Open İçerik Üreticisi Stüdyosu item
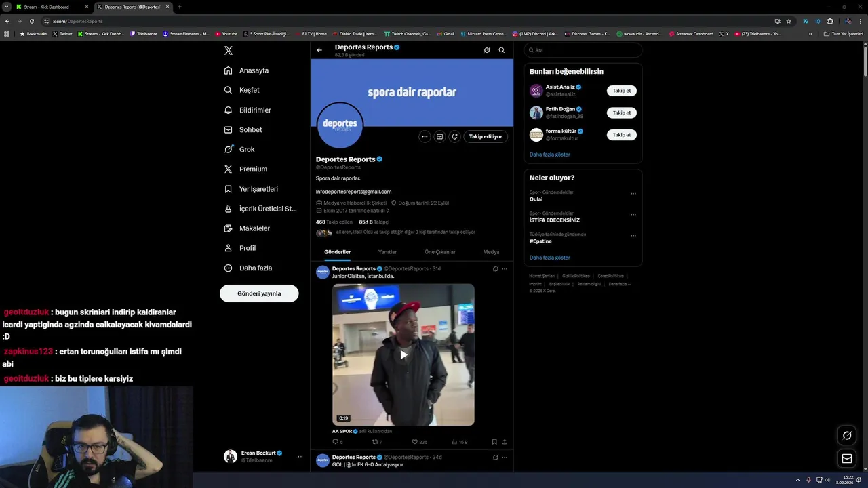The width and height of the screenshot is (868, 488). pos(260,209)
